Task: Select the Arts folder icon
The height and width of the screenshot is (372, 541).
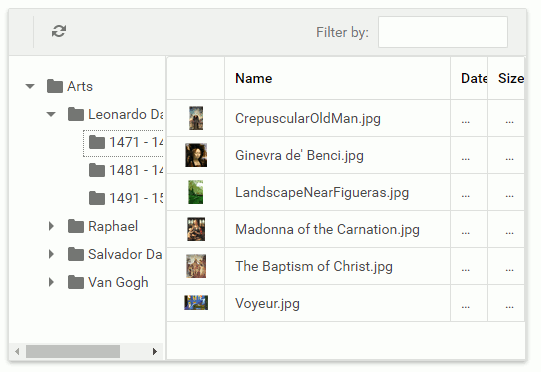Action: click(x=55, y=86)
